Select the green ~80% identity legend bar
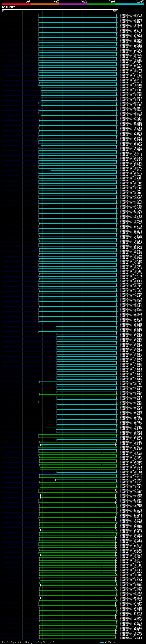 point(101,4)
